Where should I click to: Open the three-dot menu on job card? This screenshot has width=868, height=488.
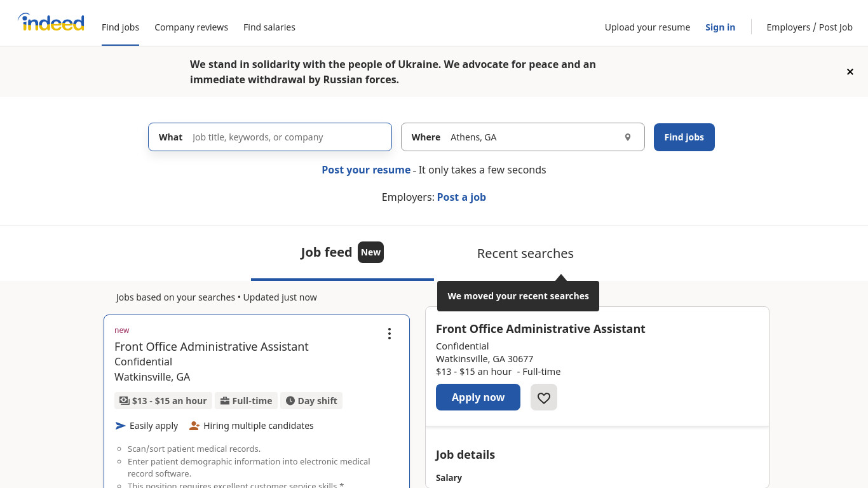pyautogui.click(x=390, y=334)
